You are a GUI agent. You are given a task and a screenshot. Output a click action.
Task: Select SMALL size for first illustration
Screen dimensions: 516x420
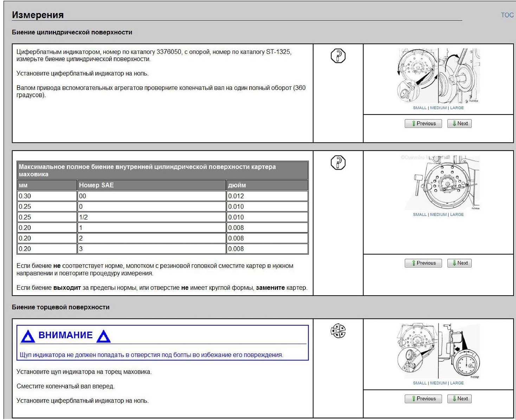tap(420, 108)
